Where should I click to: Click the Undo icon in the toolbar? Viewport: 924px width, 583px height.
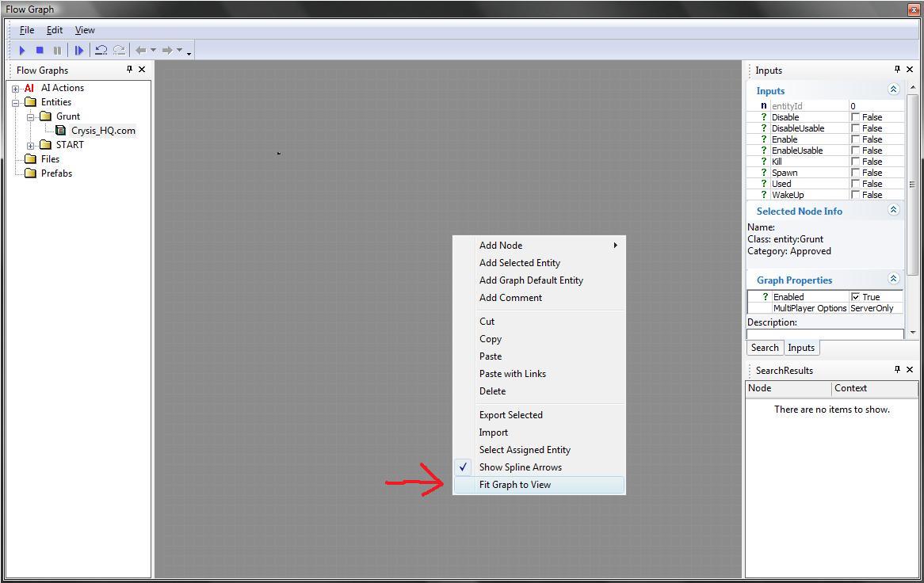pyautogui.click(x=101, y=51)
